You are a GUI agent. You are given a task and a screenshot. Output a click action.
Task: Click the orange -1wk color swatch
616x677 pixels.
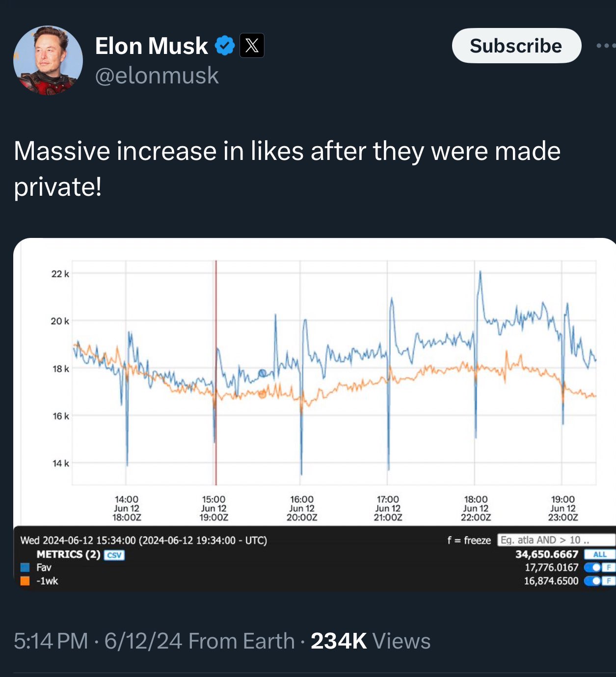[25, 581]
